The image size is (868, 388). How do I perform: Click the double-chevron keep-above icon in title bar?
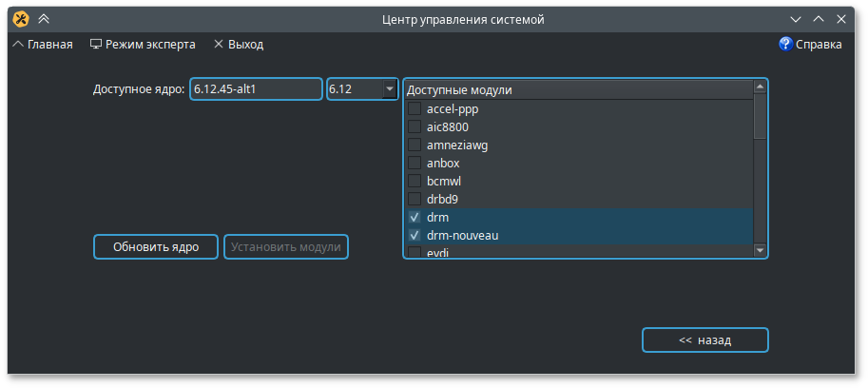43,19
